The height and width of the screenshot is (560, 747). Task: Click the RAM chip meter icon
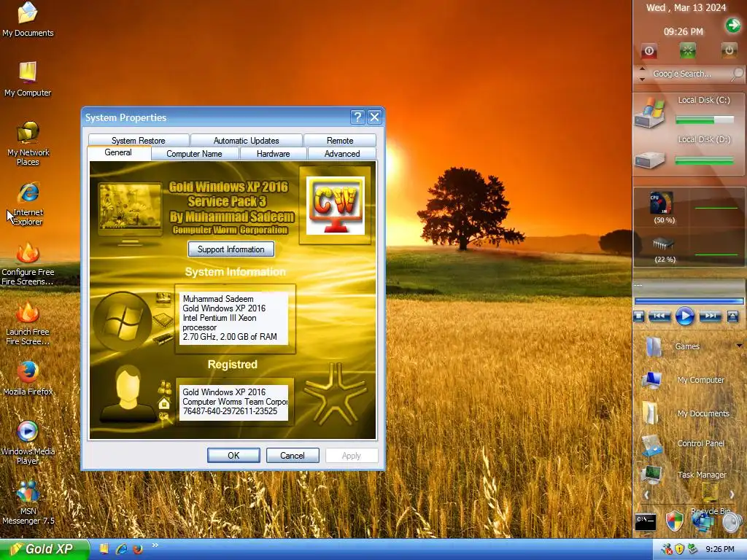coord(663,245)
